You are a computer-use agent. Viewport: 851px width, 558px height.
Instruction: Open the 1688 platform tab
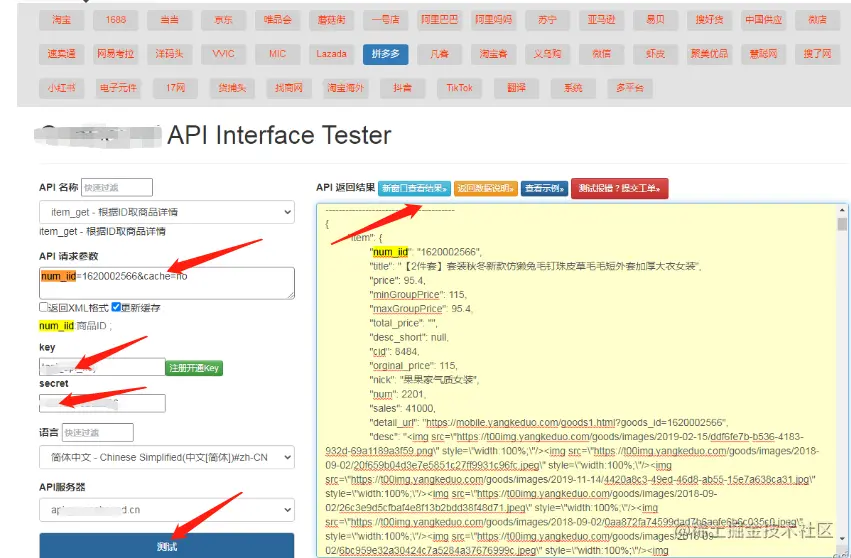pos(116,20)
